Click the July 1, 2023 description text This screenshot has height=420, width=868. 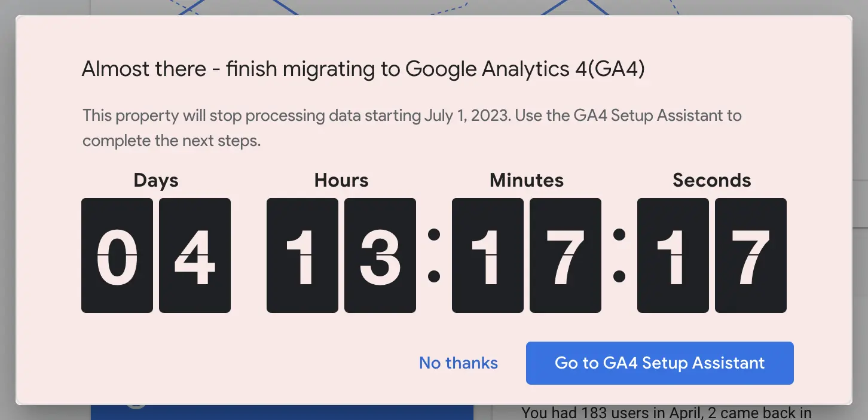point(412,115)
